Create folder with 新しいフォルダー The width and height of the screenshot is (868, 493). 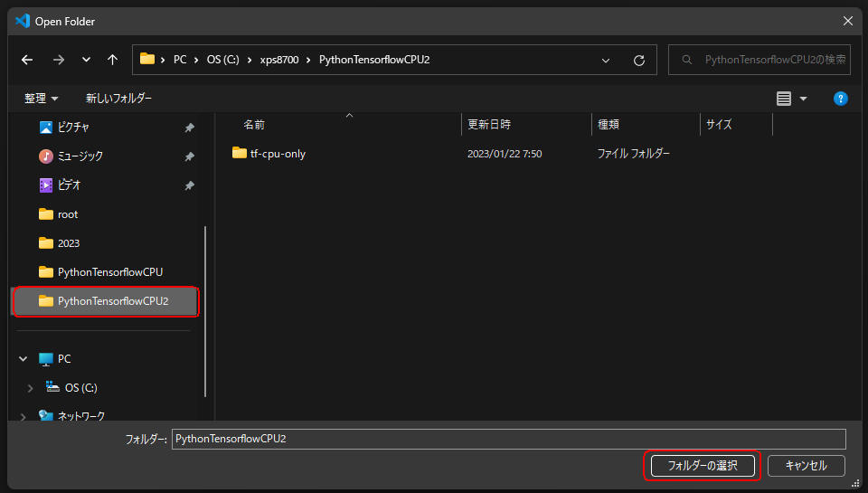coord(118,99)
